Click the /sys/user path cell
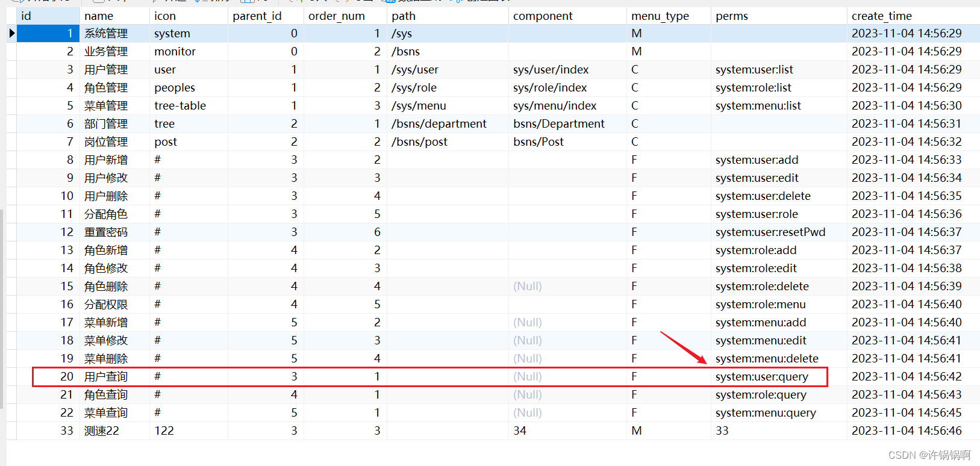The height and width of the screenshot is (466, 980). click(x=448, y=70)
